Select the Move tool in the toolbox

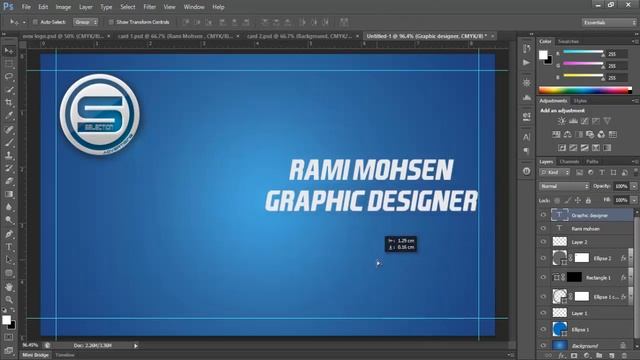coord(9,51)
